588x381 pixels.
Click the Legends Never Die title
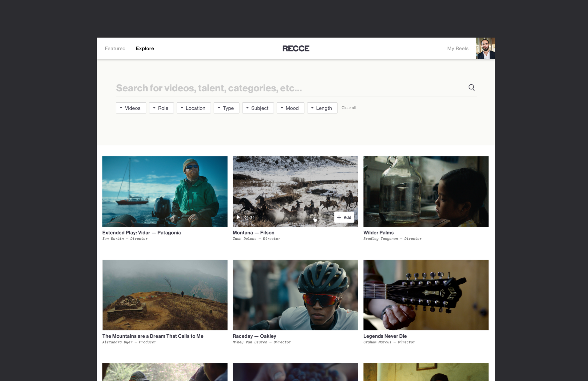coord(385,336)
